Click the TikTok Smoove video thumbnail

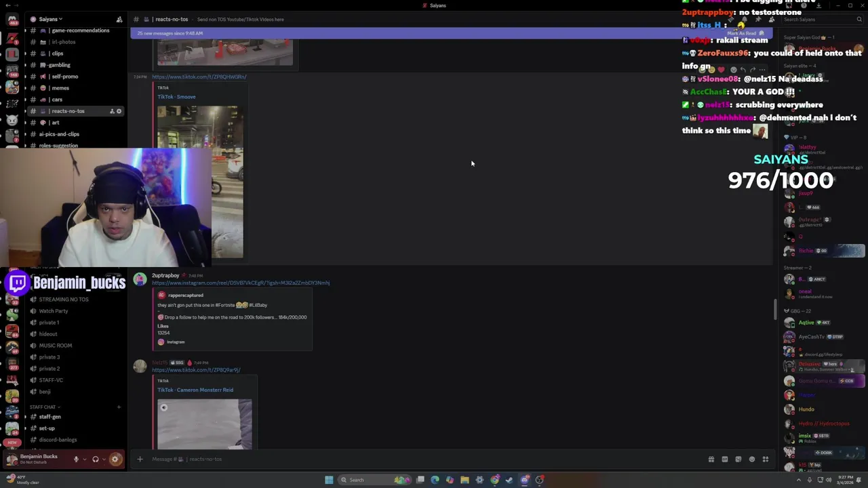[x=200, y=182]
